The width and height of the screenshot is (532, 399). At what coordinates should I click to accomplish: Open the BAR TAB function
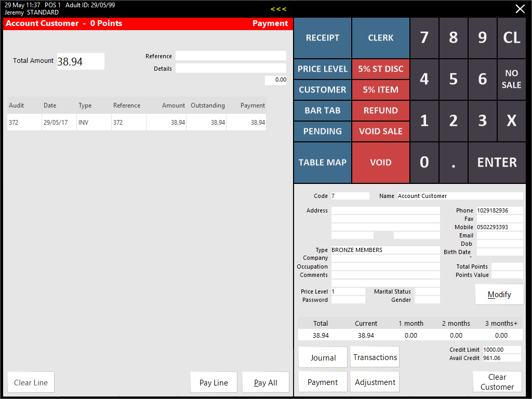322,111
